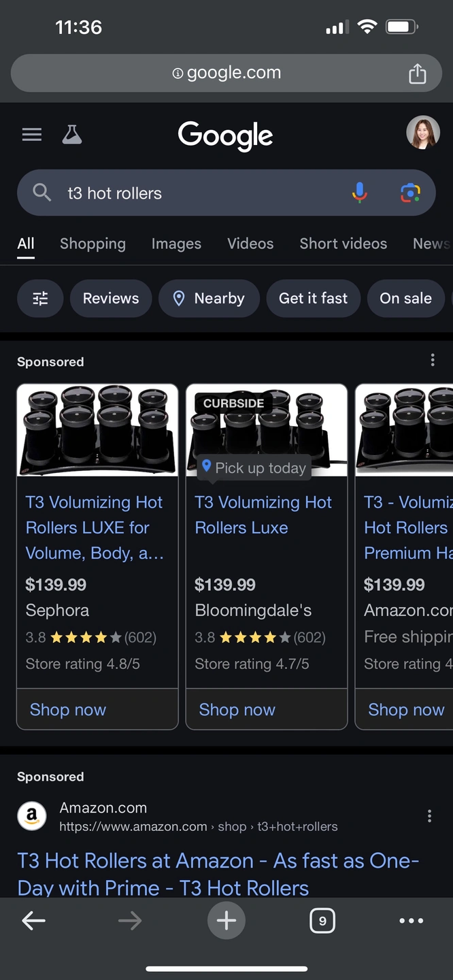Tap the Google account profile picture

point(422,132)
